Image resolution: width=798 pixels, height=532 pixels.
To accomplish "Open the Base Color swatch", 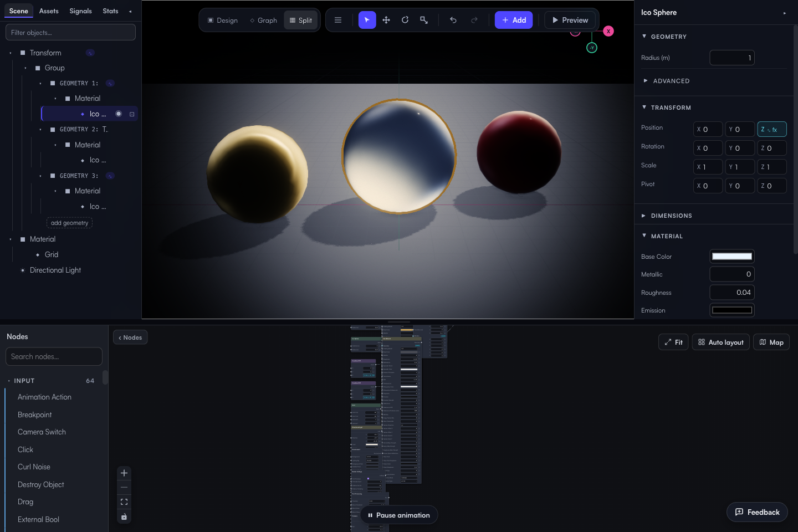I will [x=732, y=256].
